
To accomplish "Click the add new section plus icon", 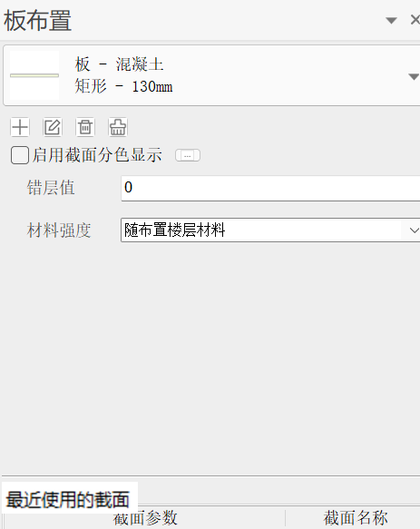I will (x=20, y=127).
